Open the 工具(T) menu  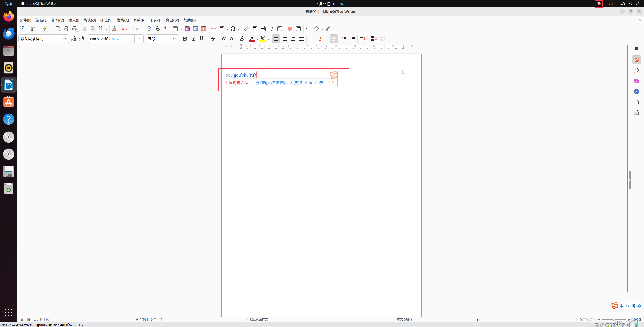coord(155,20)
